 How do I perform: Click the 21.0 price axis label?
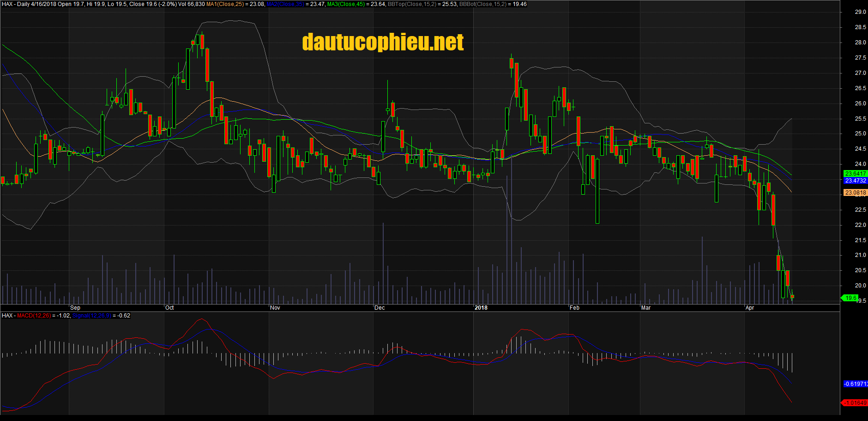click(861, 255)
